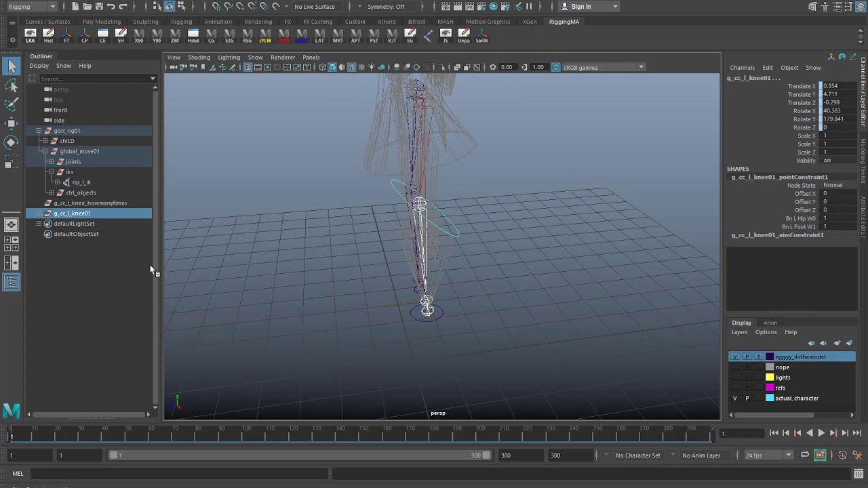Click g_cc_l_knee01_aimConstraint1 in Channel Box
The width and height of the screenshot is (868, 488).
coord(777,235)
